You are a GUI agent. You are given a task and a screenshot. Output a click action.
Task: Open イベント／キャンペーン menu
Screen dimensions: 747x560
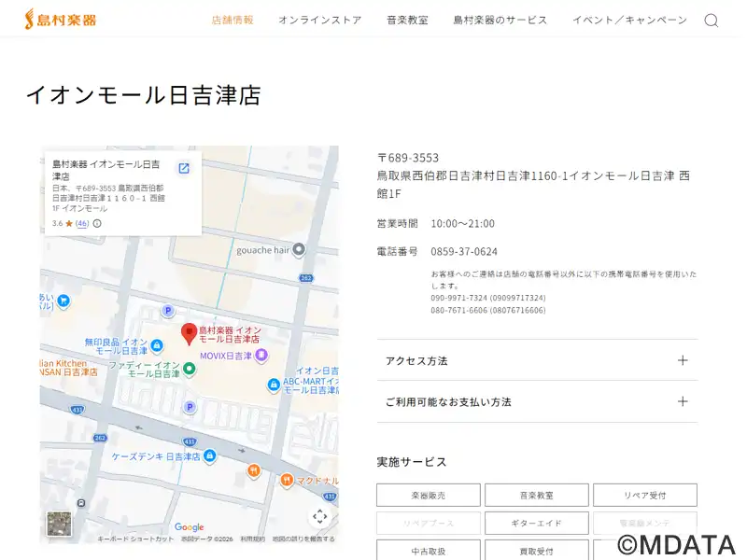point(629,20)
